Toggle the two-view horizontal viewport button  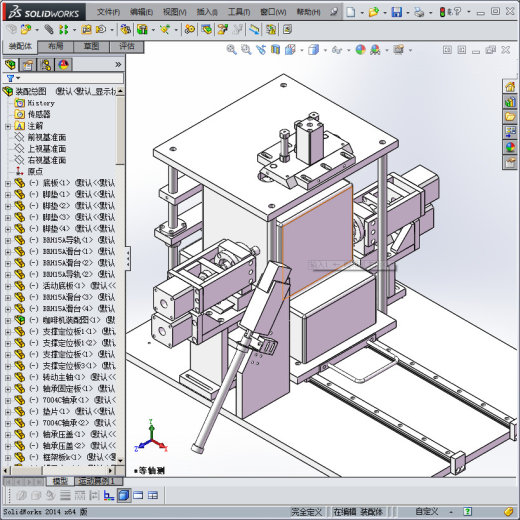(x=138, y=495)
